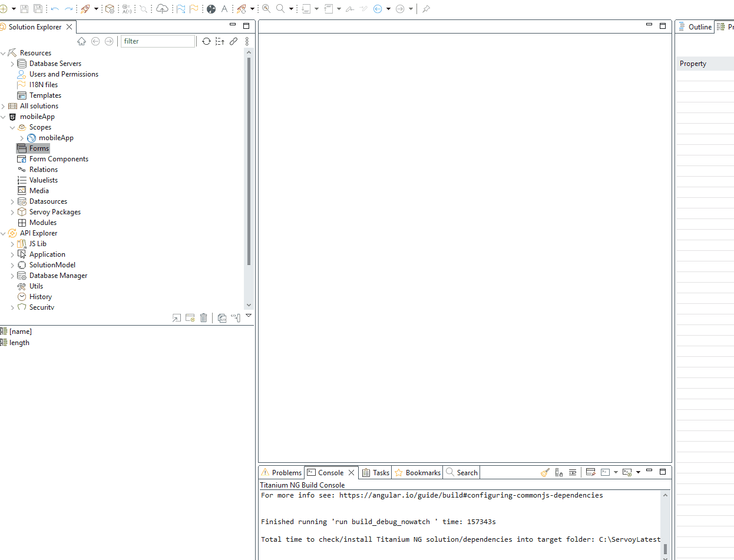Image resolution: width=734 pixels, height=560 pixels.
Task: Click the filter text field
Action: pos(157,41)
